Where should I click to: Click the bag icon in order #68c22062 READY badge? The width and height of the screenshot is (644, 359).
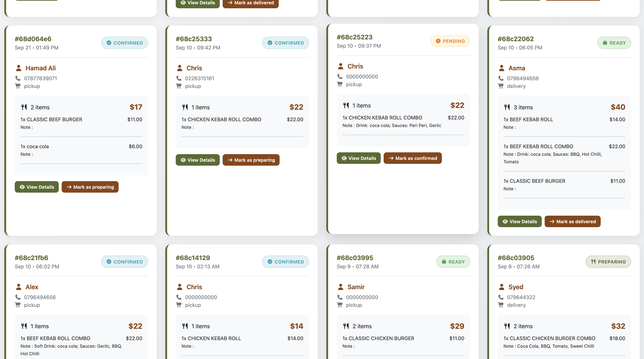605,43
